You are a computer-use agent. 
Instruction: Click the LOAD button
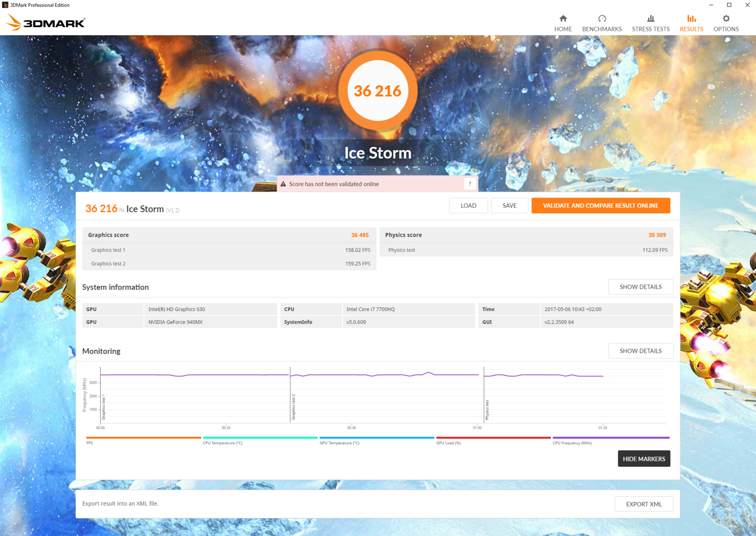click(x=468, y=205)
